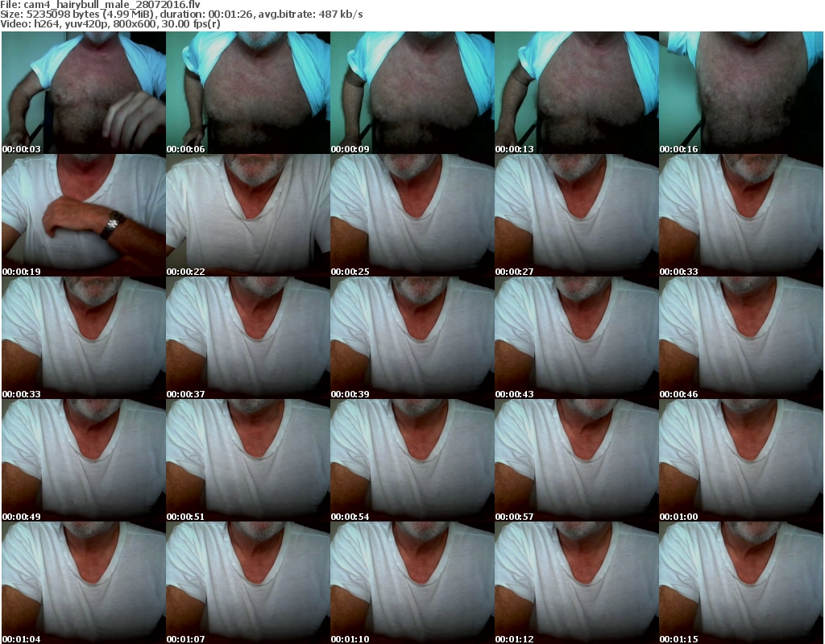Choose the frame stamped 00:00:57
Screen dimensions: 825x644
pos(577,460)
